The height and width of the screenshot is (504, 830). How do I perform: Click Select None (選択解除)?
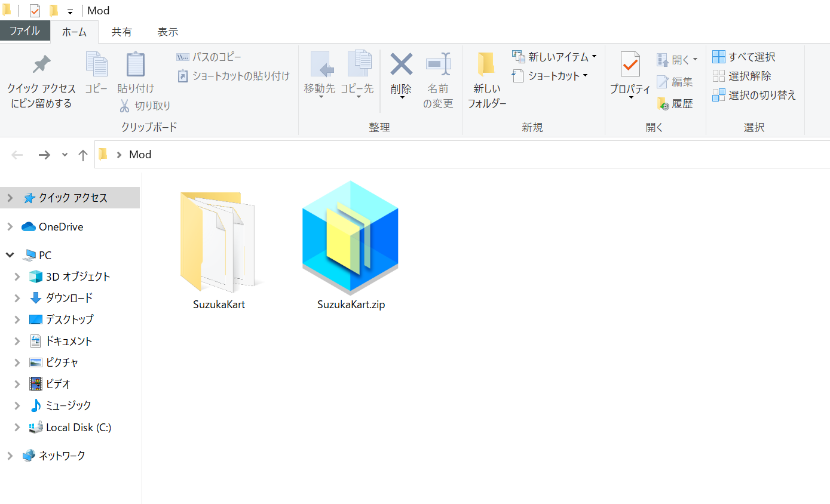(x=742, y=76)
